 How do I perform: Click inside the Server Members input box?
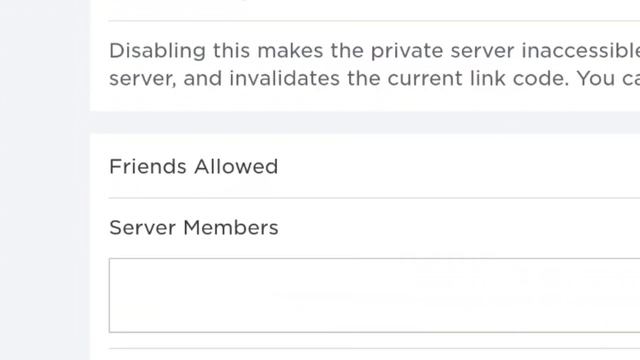pos(374,295)
